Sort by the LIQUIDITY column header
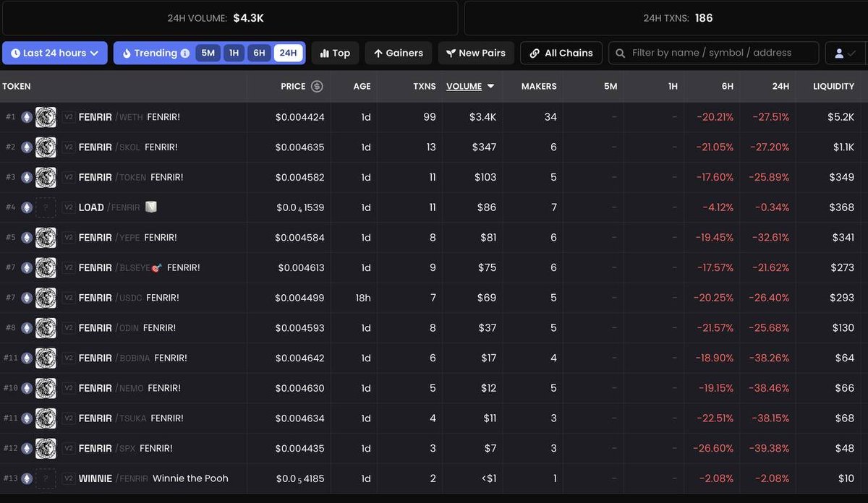Image resolution: width=868 pixels, height=503 pixels. 833,86
